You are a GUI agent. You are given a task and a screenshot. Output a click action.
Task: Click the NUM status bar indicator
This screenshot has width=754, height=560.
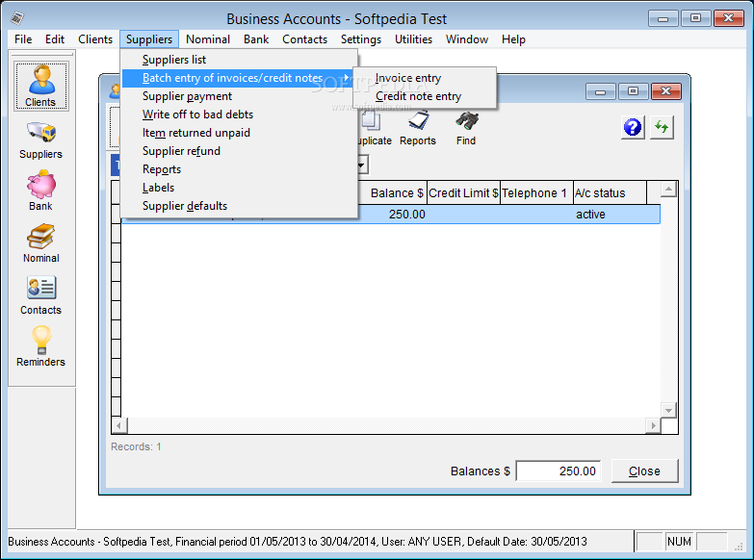[679, 542]
